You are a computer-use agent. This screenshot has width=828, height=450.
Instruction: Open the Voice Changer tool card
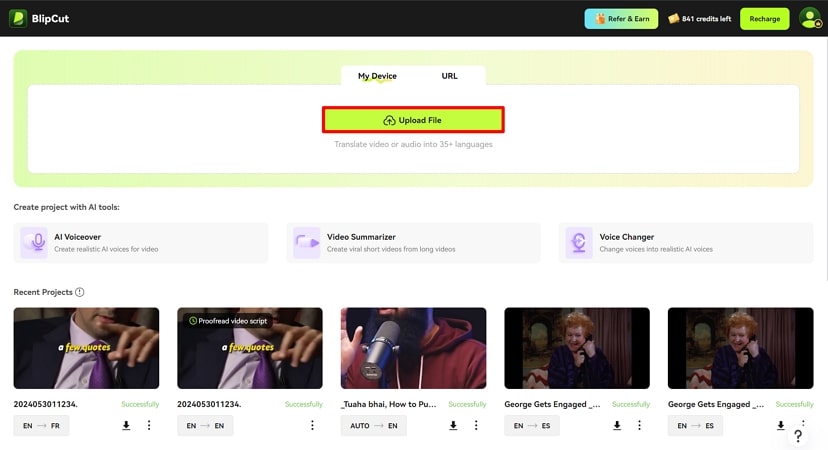click(686, 243)
